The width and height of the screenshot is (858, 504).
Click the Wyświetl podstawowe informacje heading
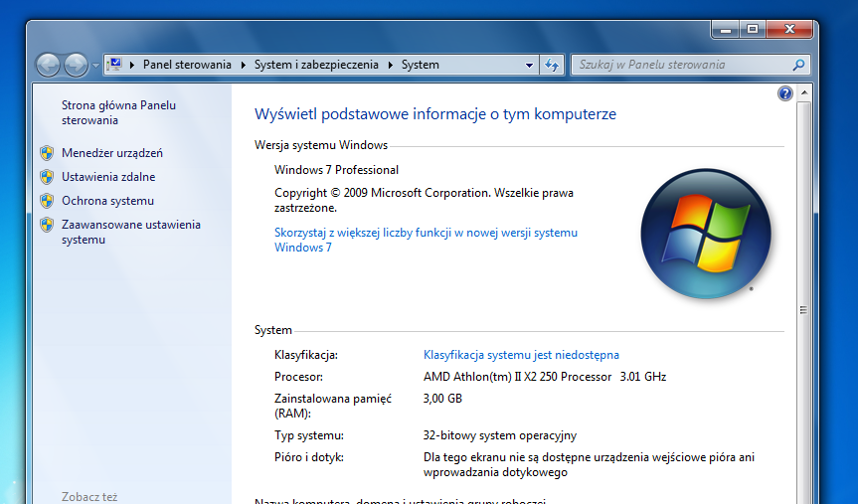point(435,114)
